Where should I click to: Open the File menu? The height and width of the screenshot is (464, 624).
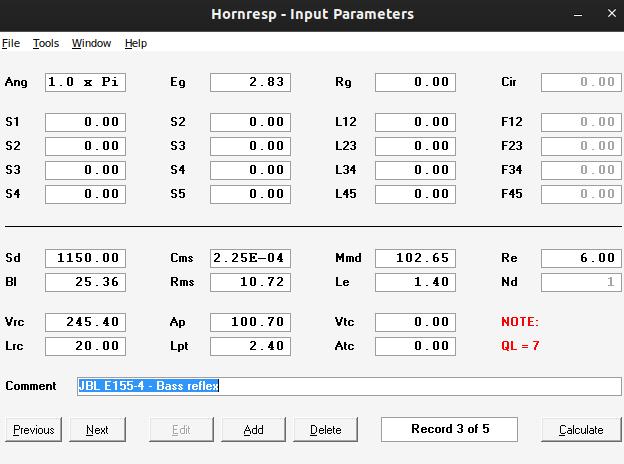coord(11,43)
